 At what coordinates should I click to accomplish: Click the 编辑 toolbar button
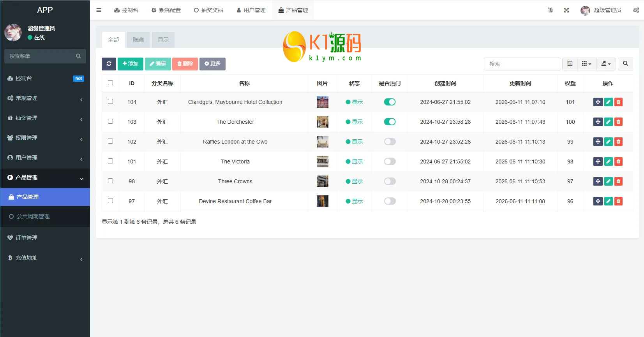[158, 64]
